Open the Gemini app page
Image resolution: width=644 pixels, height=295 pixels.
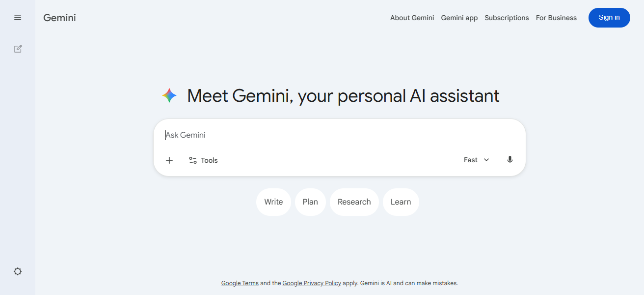(459, 18)
